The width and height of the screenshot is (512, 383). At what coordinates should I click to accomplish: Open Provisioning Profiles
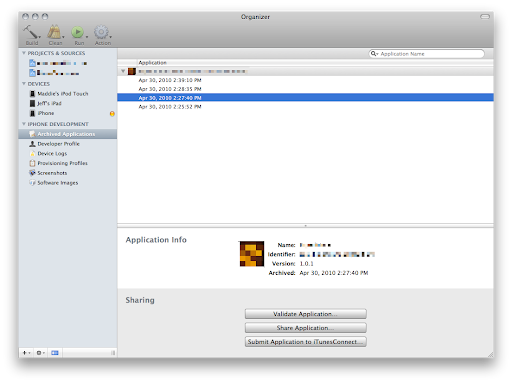click(x=68, y=163)
